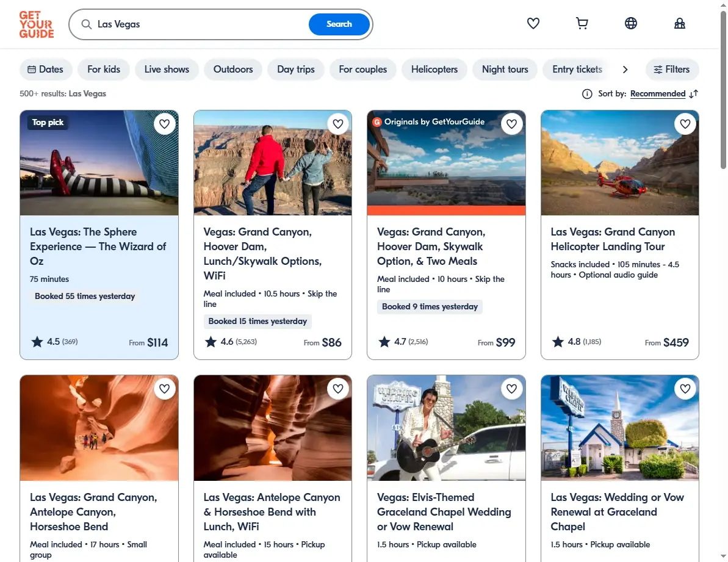Click the Skywalk canyon overlook photo
Viewport: 728px width, 562px height.
tap(446, 163)
